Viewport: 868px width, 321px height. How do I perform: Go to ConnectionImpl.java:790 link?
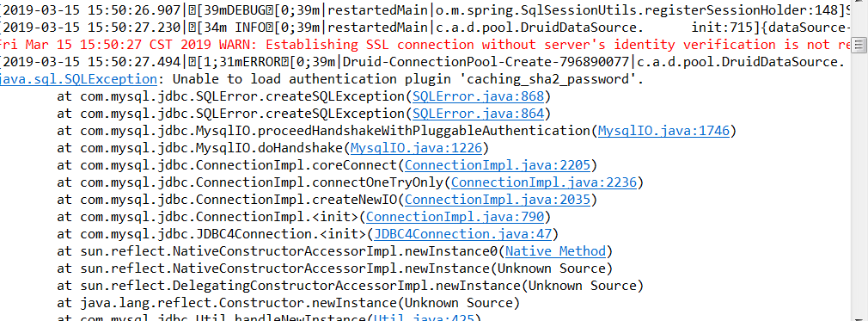point(455,217)
